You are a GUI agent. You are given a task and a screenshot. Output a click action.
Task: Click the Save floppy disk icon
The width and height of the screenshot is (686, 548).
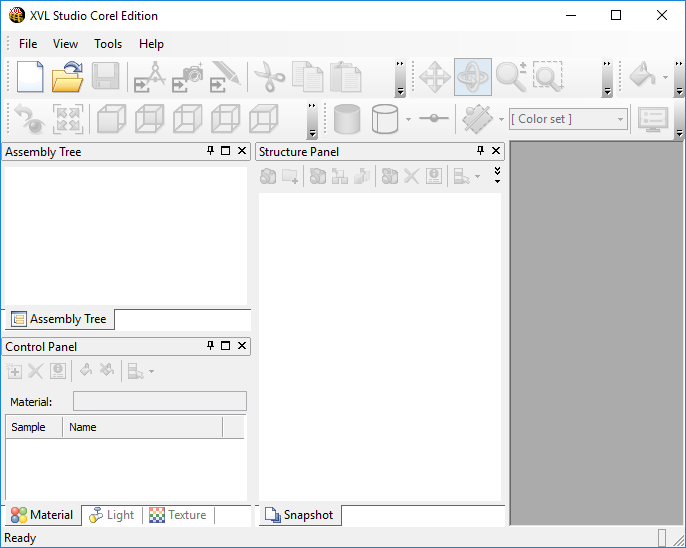tap(106, 77)
